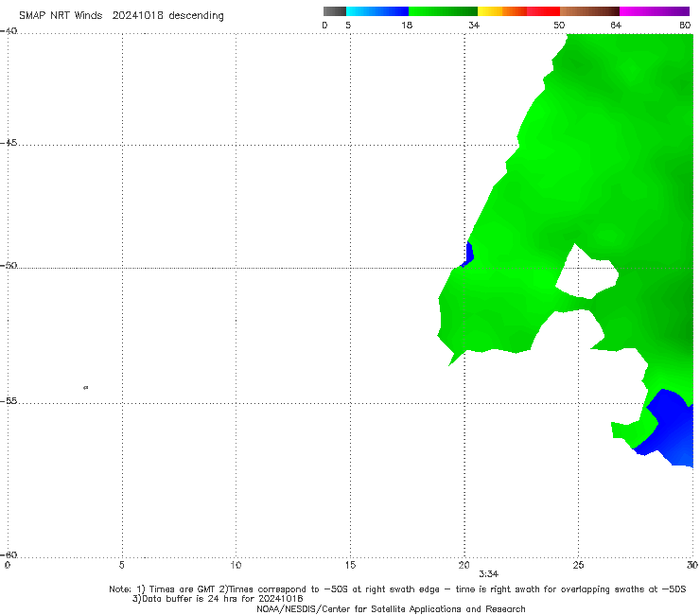Click the brown segment of the colorbar

point(589,11)
